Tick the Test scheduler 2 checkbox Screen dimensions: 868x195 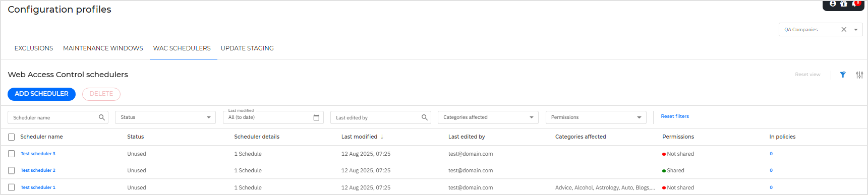(11, 170)
